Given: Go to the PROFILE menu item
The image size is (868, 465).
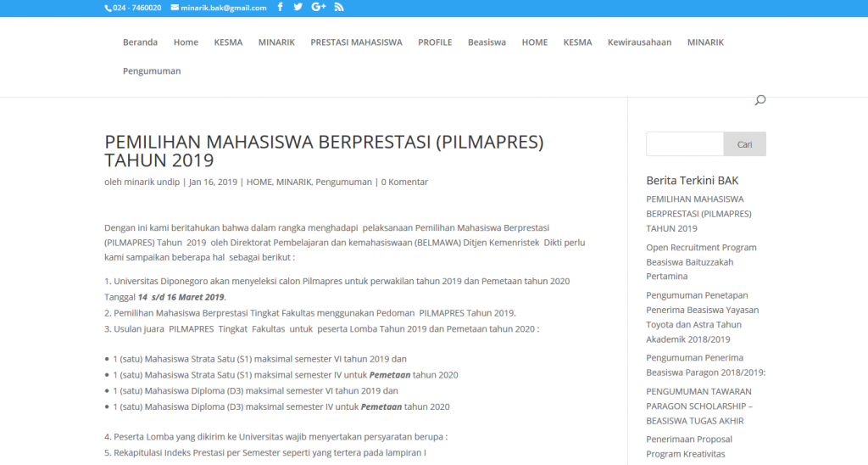Looking at the screenshot, I should (435, 42).
